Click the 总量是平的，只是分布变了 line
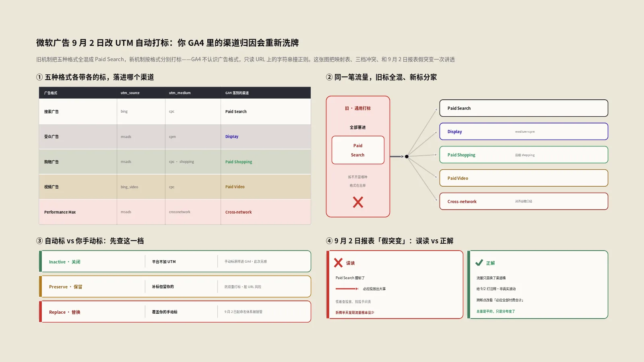 pyautogui.click(x=495, y=311)
